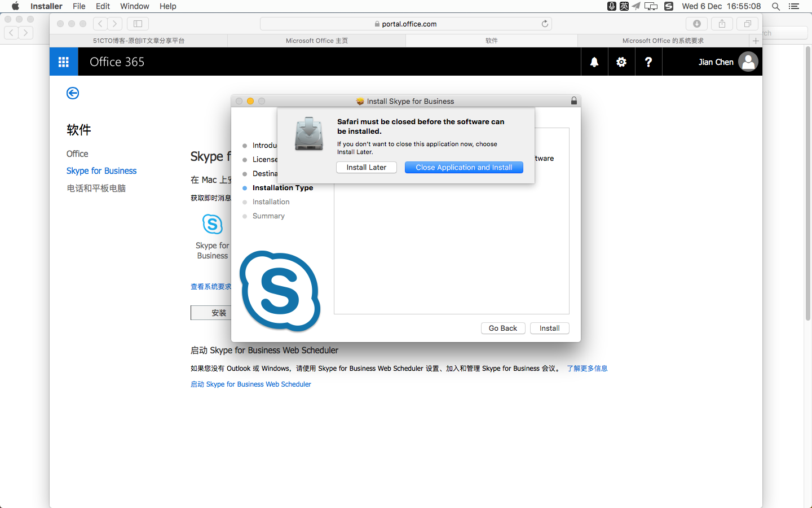812x508 pixels.
Task: Click Install button in installer
Action: pos(550,328)
